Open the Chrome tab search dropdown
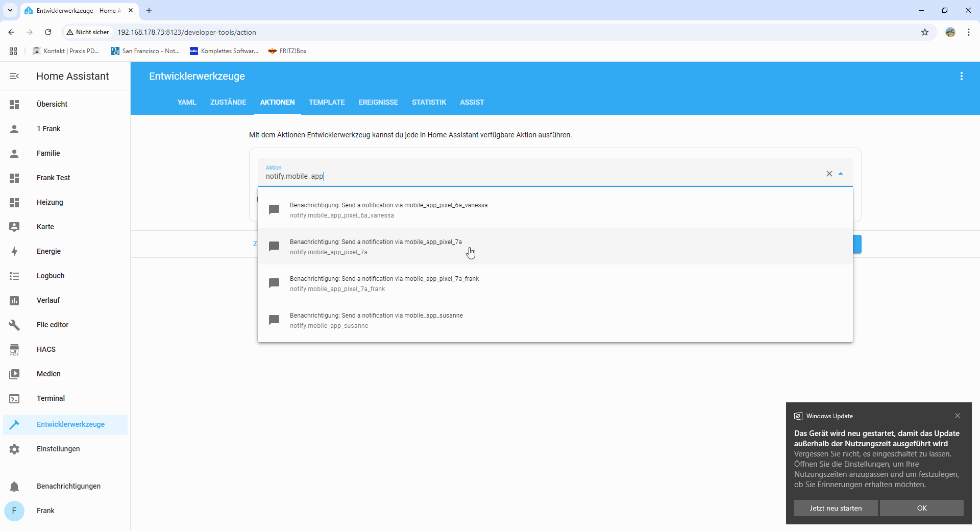The image size is (980, 531). coord(10,10)
